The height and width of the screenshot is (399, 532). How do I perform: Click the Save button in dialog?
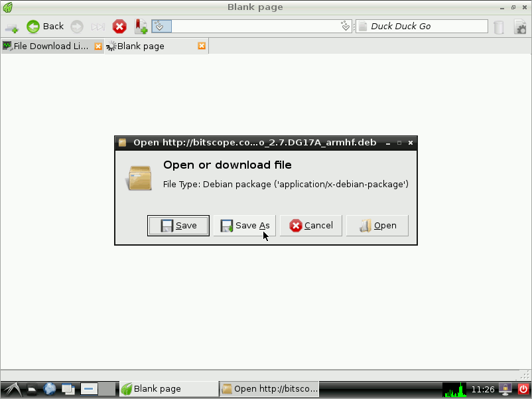click(178, 226)
